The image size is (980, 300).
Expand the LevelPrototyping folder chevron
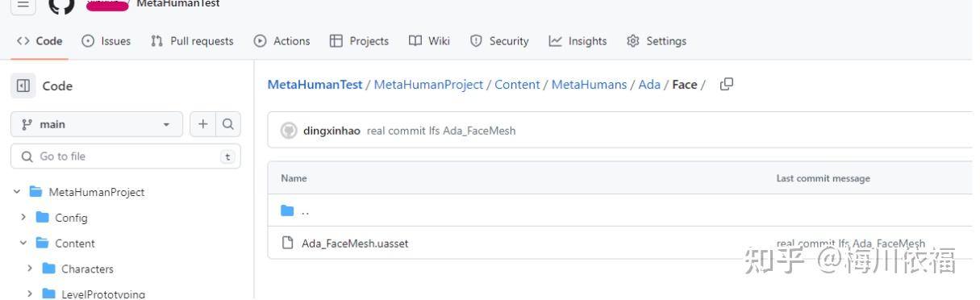[x=30, y=294]
